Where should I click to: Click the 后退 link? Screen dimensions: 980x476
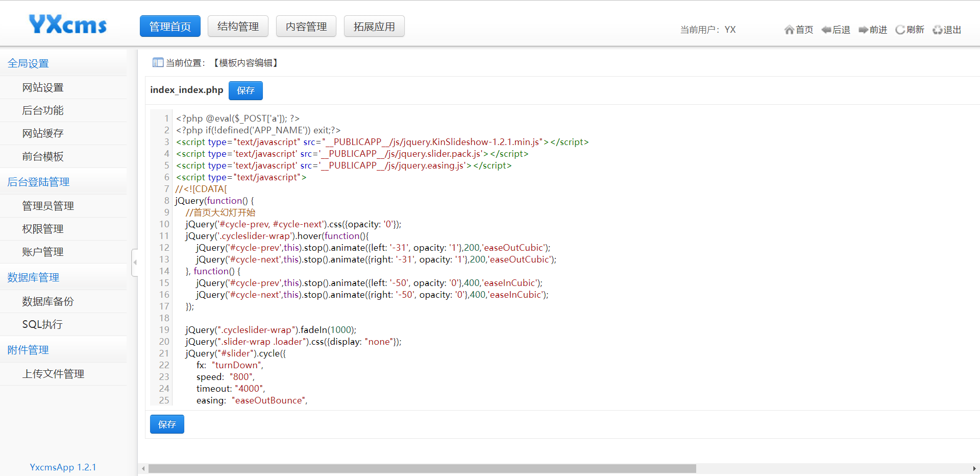pyautogui.click(x=841, y=30)
